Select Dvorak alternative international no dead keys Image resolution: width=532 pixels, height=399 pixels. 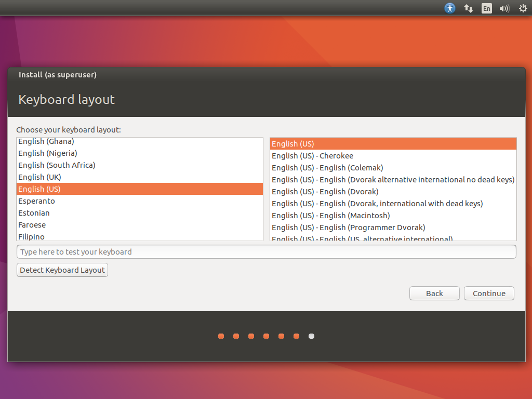pos(393,179)
